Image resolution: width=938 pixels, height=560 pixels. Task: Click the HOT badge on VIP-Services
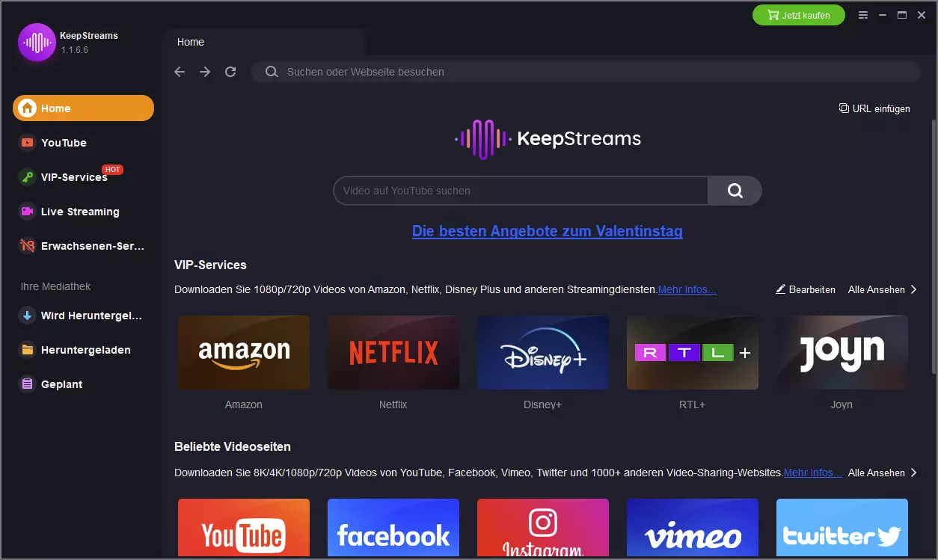tap(112, 170)
